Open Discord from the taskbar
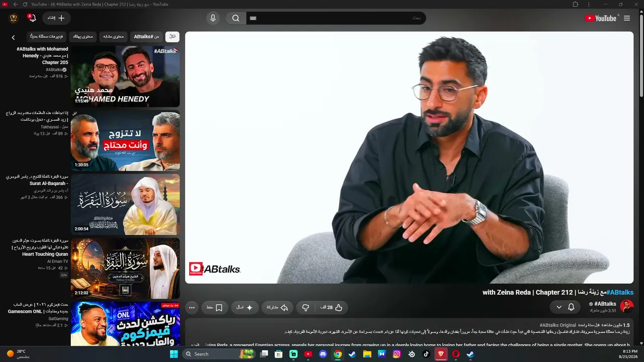This screenshot has width=644, height=362. pos(323,354)
